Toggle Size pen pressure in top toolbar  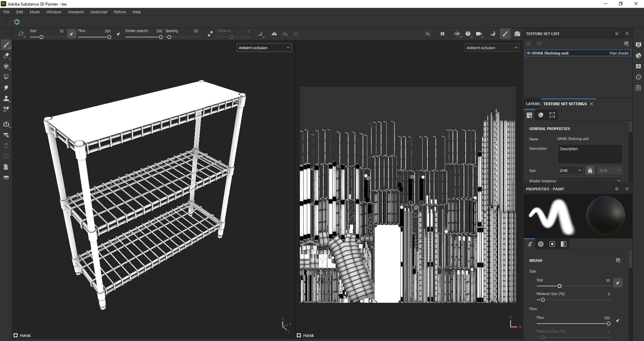point(71,34)
